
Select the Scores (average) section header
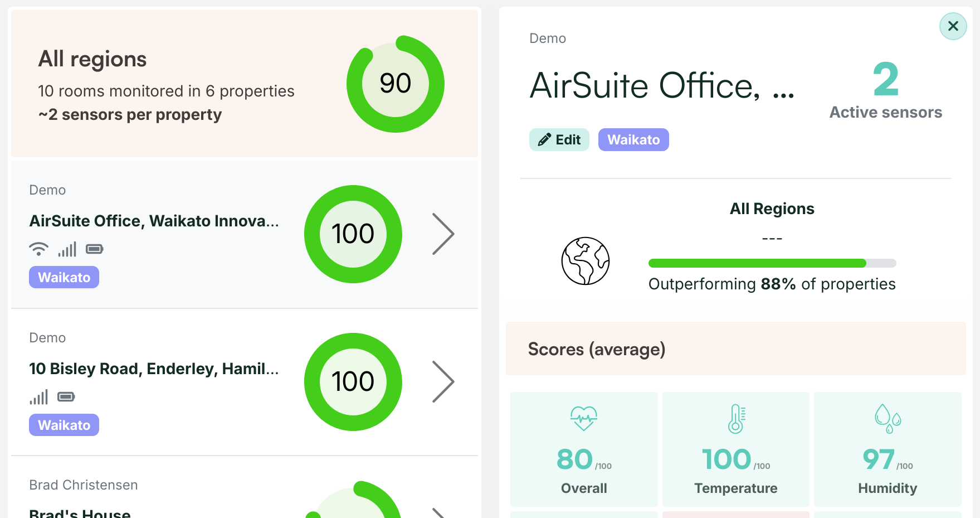[x=596, y=349]
